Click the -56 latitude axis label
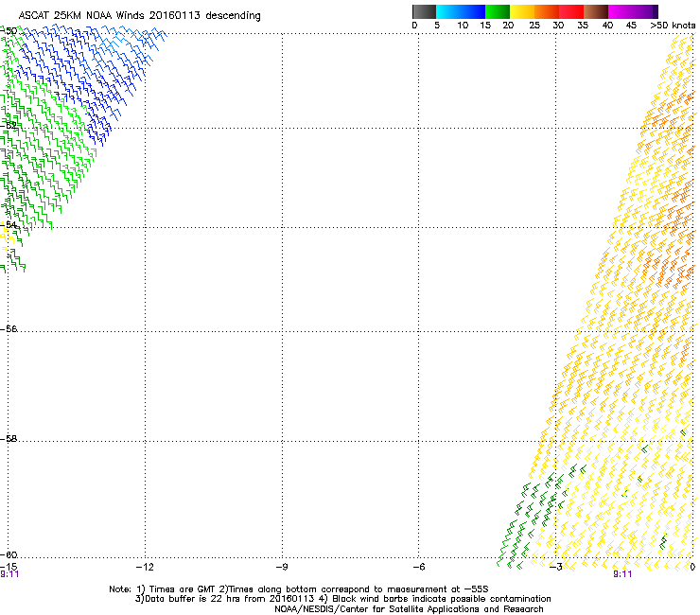 9,329
